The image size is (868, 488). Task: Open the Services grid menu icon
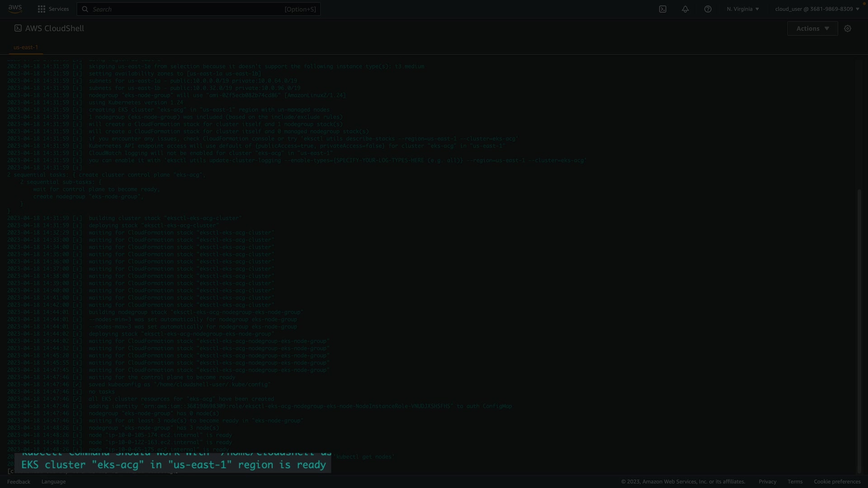point(42,9)
